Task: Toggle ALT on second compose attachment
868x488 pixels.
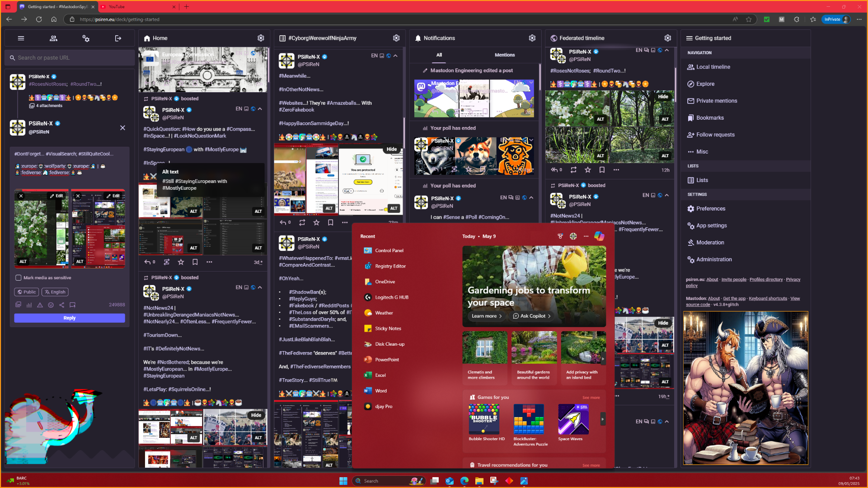Action: click(80, 262)
